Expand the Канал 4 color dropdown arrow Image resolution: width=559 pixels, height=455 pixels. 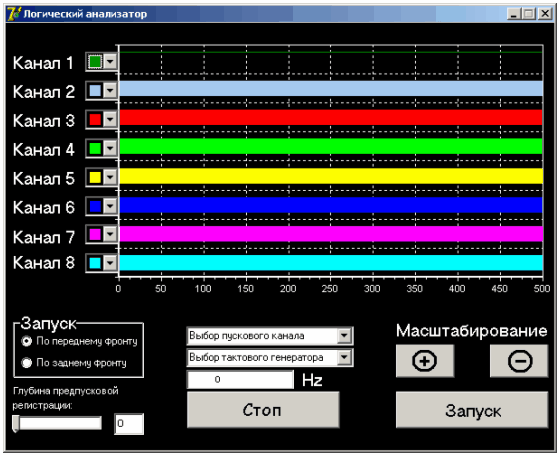110,148
